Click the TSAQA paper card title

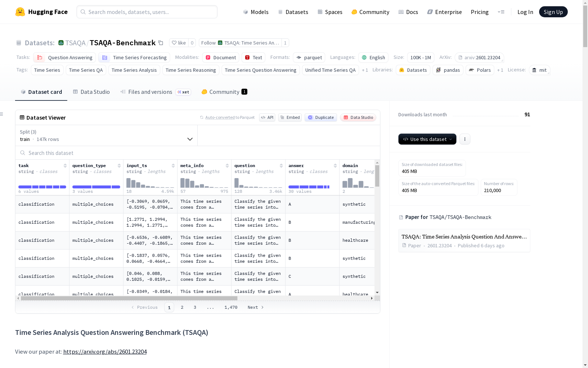[464, 237]
